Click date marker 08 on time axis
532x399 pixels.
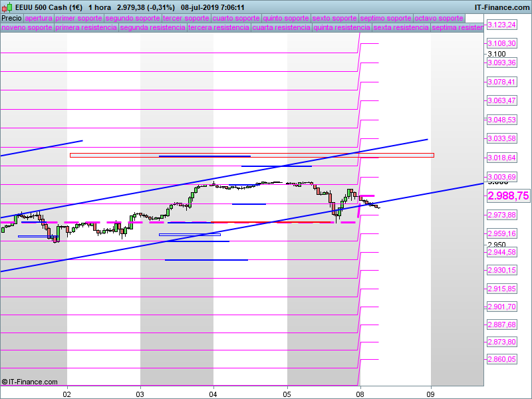[360, 394]
